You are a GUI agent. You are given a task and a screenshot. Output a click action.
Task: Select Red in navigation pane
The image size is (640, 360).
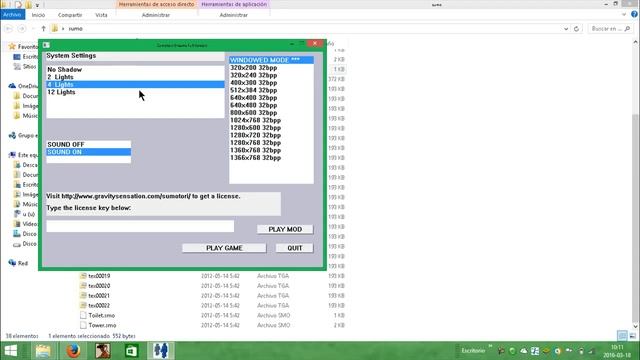18,263
